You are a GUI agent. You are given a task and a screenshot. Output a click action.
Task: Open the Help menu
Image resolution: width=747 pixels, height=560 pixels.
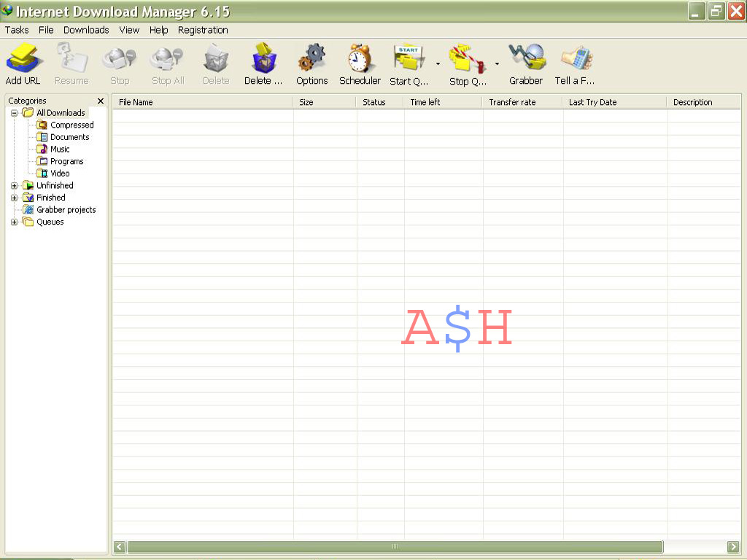(158, 30)
